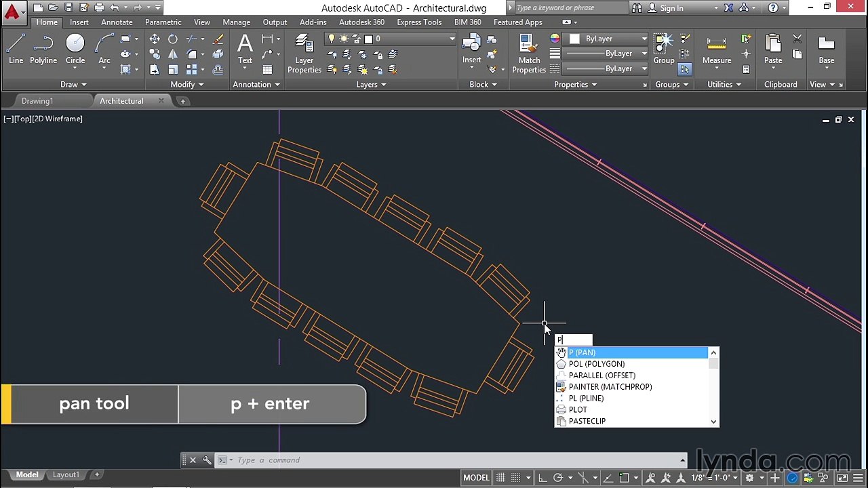Select the Mirror tool

[x=173, y=54]
